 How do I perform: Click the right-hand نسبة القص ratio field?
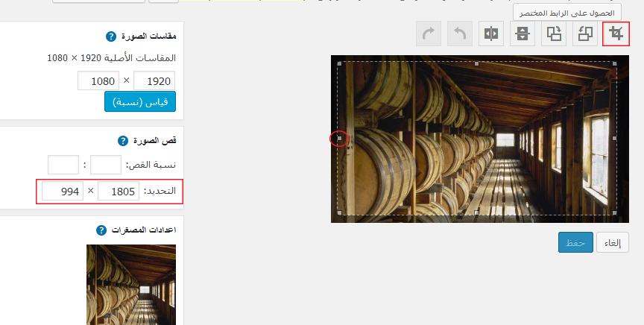coord(105,165)
